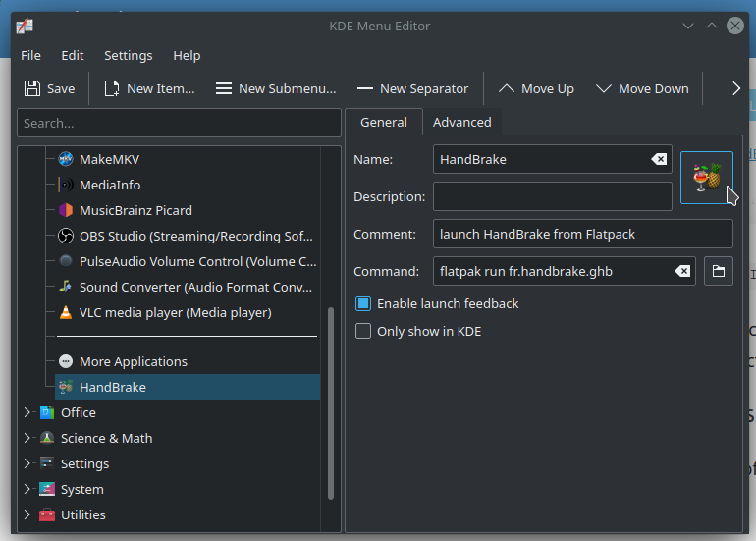Viewport: 756px width, 541px height.
Task: Click the HandBrake tree entry icon
Action: pyautogui.click(x=66, y=387)
